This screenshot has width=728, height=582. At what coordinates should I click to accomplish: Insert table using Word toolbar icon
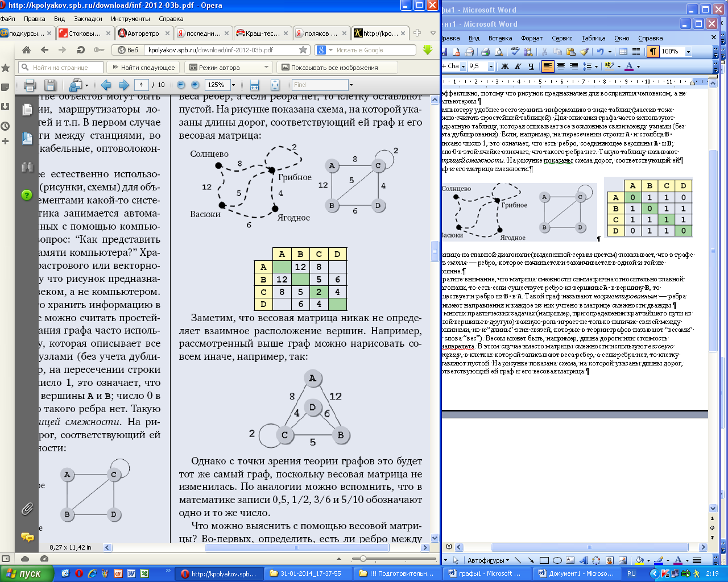(623, 52)
